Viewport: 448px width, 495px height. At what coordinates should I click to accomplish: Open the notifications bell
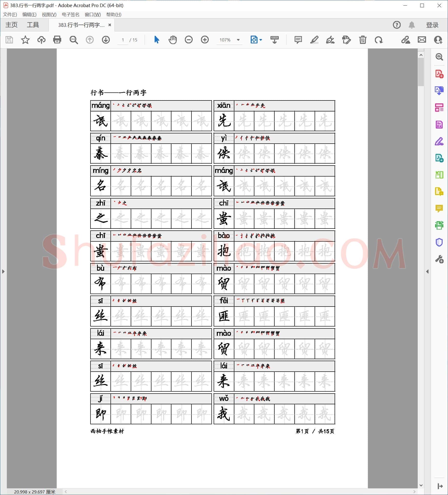412,25
